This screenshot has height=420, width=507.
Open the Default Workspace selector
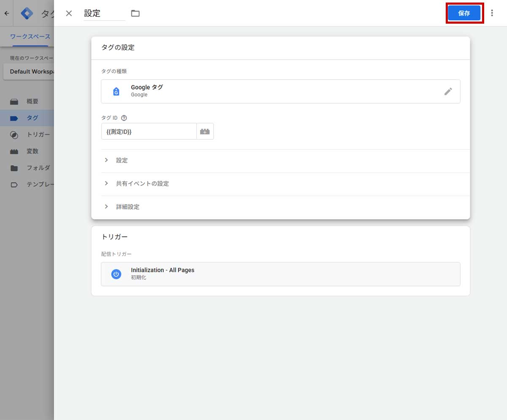(x=28, y=71)
